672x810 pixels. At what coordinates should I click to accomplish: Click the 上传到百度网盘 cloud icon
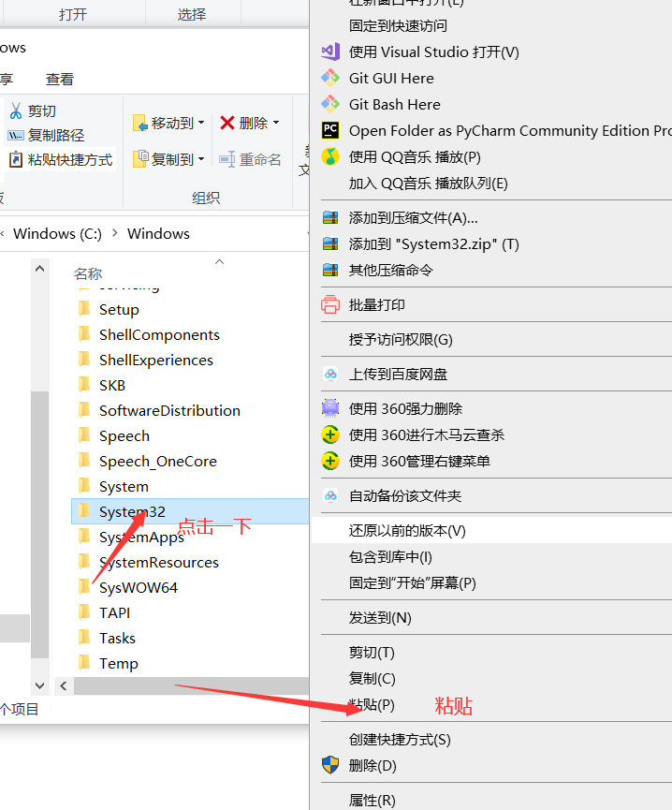tap(330, 374)
